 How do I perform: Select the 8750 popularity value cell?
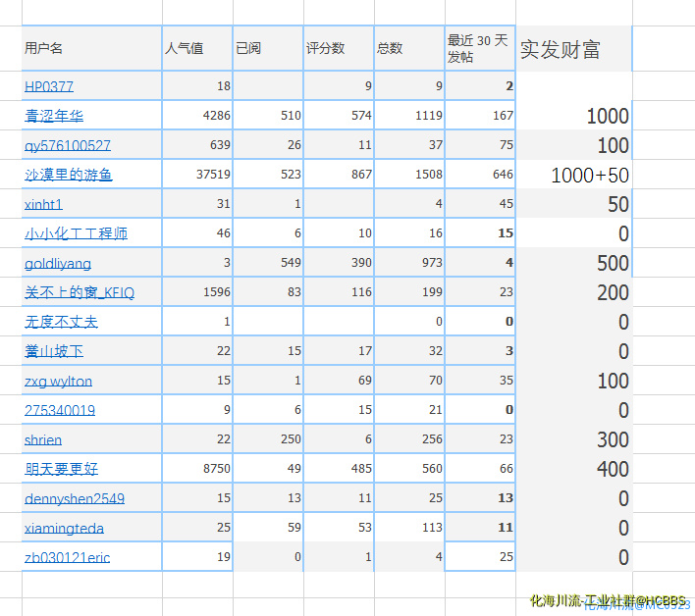(x=197, y=469)
